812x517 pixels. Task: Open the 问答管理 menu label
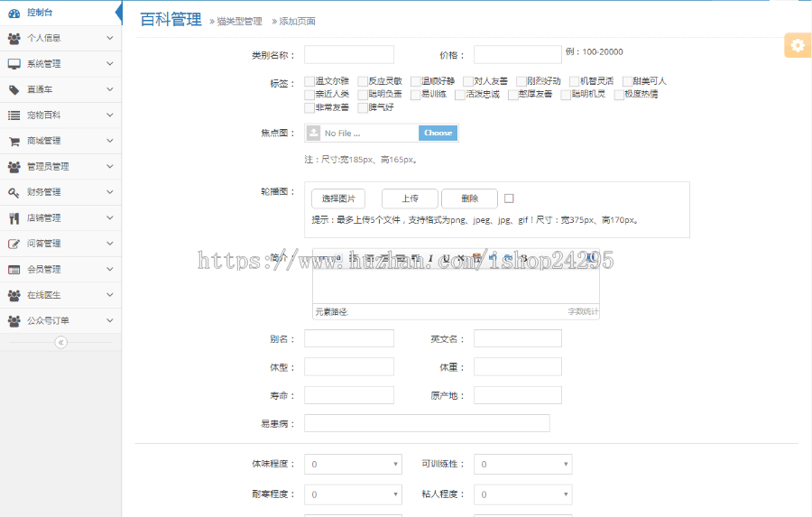(x=44, y=244)
